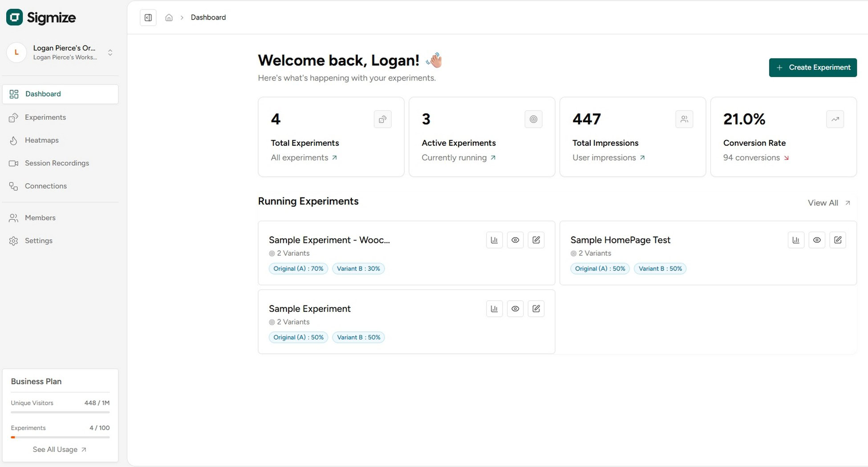Preview the Sample Experiment - Wooc... test
Image resolution: width=868 pixels, height=467 pixels.
coord(515,240)
